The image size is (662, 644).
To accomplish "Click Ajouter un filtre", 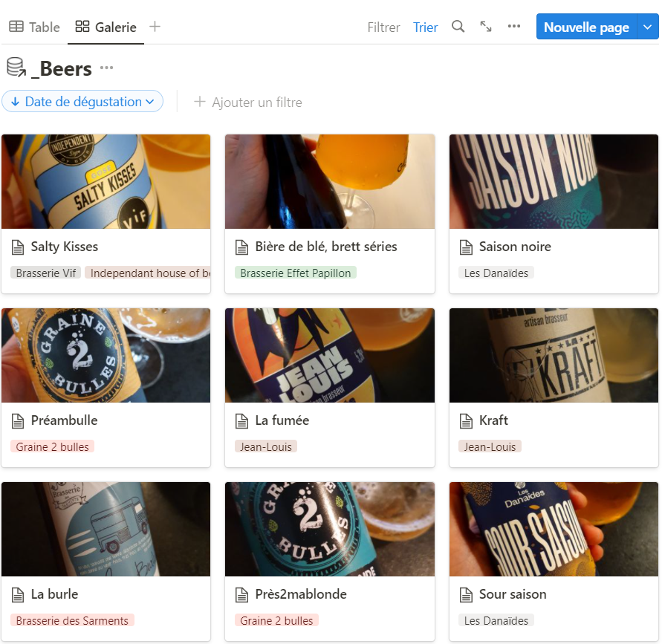I will 248,102.
